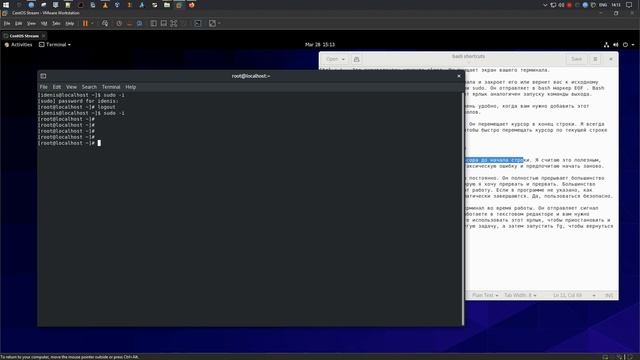Click the ENG language indicator in Windows tray

pyautogui.click(x=603, y=5)
